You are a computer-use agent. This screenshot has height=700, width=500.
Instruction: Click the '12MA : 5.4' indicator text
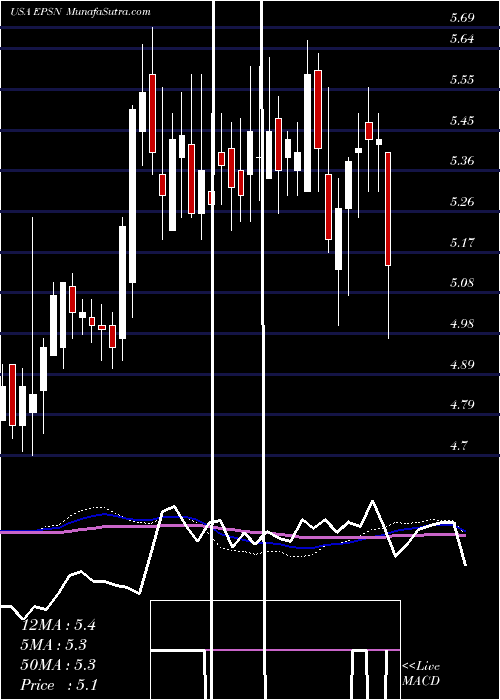[x=59, y=625]
